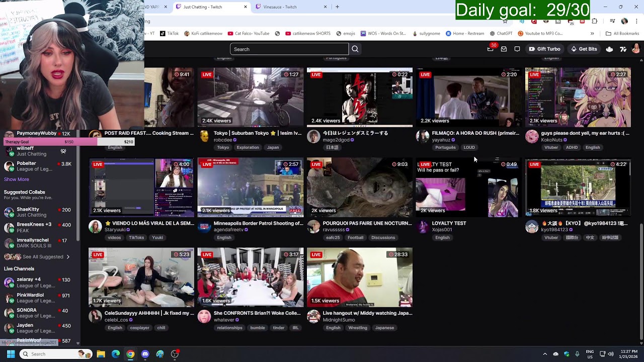Open KokoNuts channel avatar
This screenshot has height=362, width=644.
pyautogui.click(x=532, y=136)
